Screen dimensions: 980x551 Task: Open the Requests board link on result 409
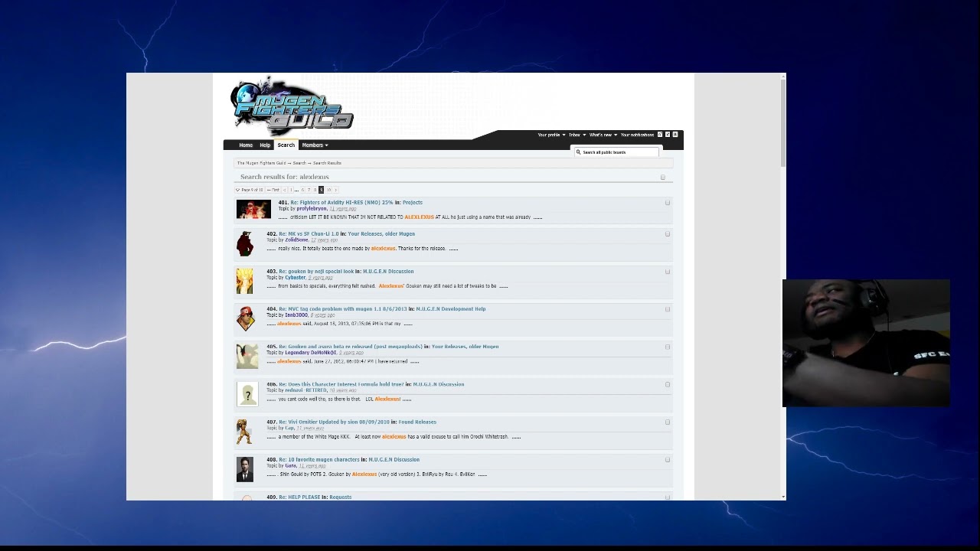pos(340,497)
